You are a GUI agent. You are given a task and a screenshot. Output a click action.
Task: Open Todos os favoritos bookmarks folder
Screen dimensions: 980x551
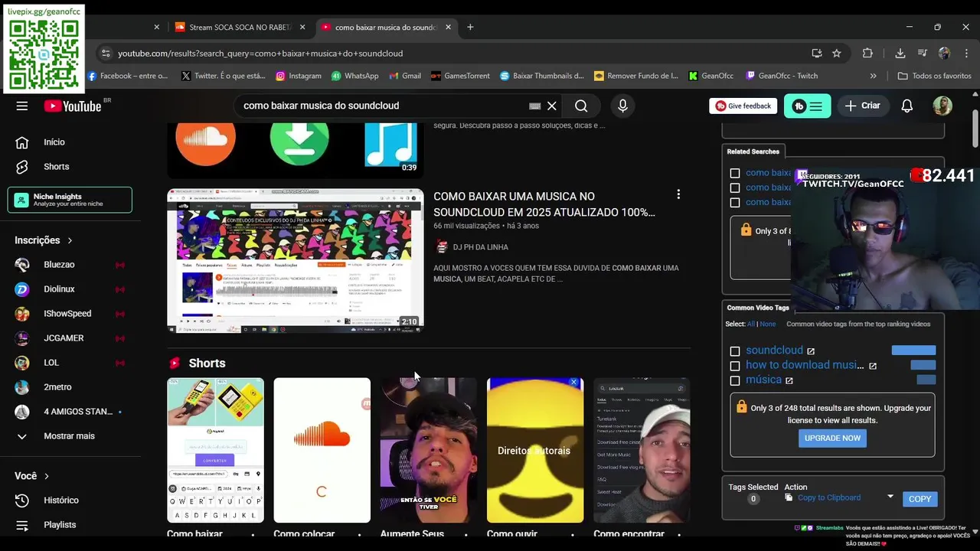[934, 76]
